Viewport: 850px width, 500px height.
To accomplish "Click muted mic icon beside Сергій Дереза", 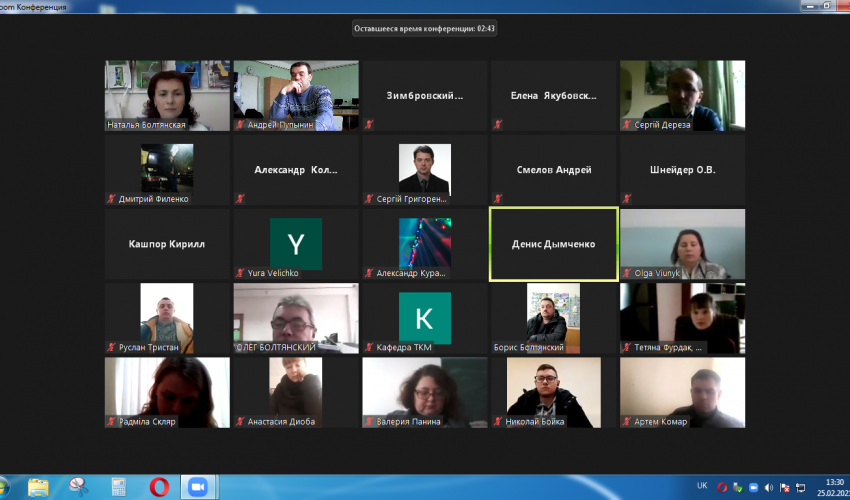I will (627, 125).
